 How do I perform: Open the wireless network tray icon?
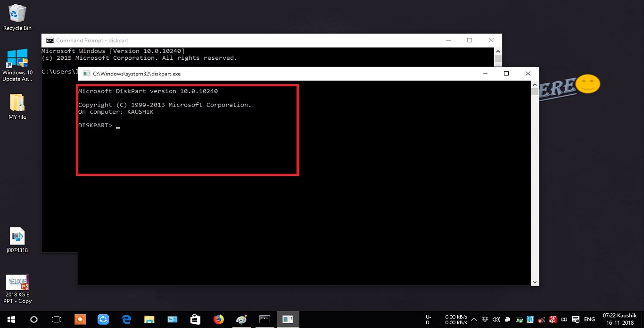[x=542, y=320]
